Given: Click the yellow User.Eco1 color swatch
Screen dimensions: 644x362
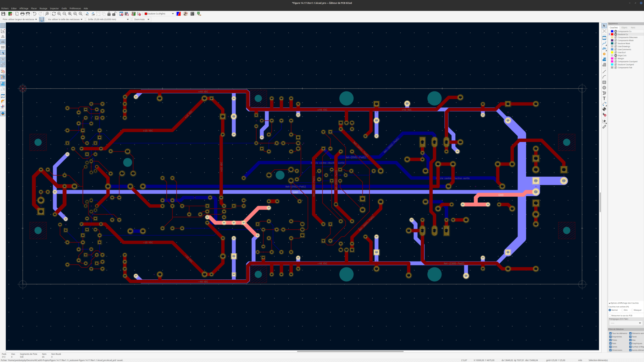Looking at the screenshot, I should coord(612,52).
